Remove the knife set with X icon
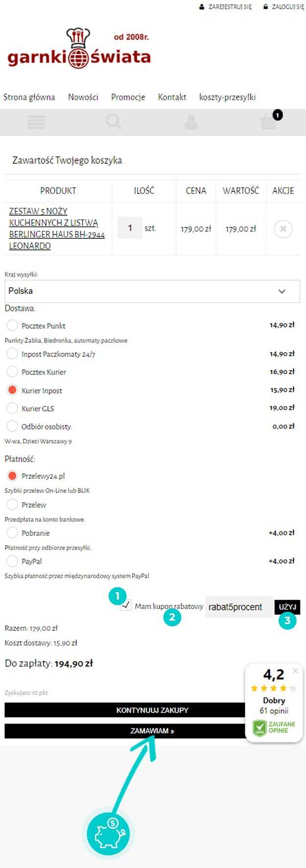The image size is (306, 868). coord(283,229)
